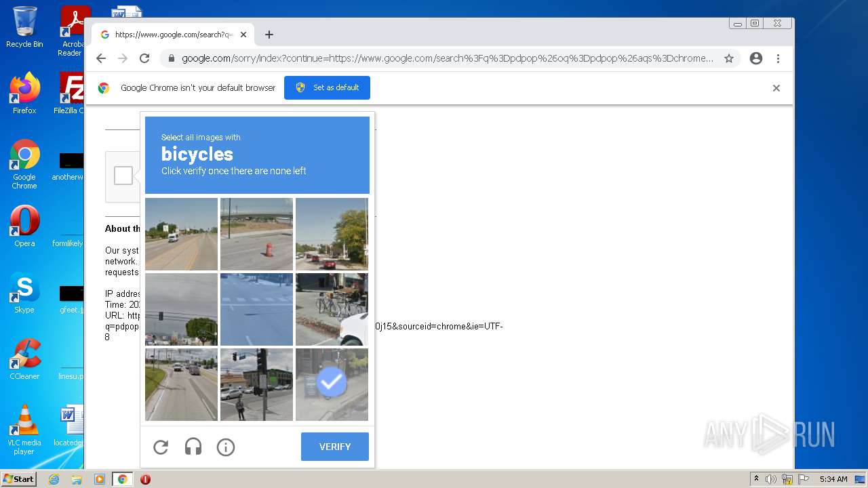This screenshot has height=488, width=868.
Task: Open the network tray icon
Action: [787, 479]
